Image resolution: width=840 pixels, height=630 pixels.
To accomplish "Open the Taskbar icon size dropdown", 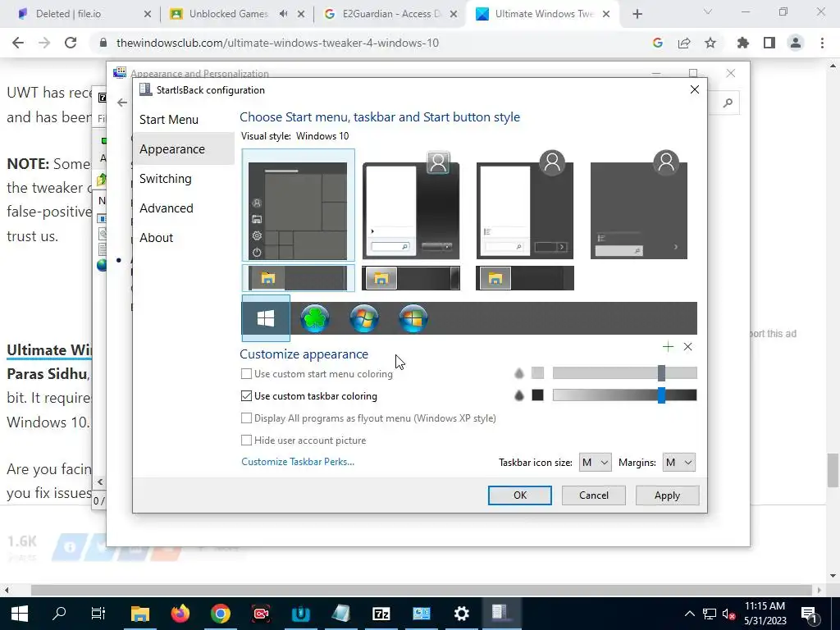I will pos(595,463).
